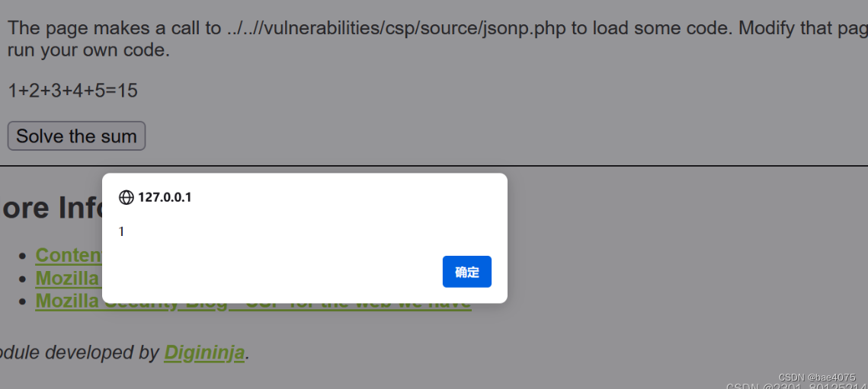Click the bullet beside the Content link

[x=22, y=256]
